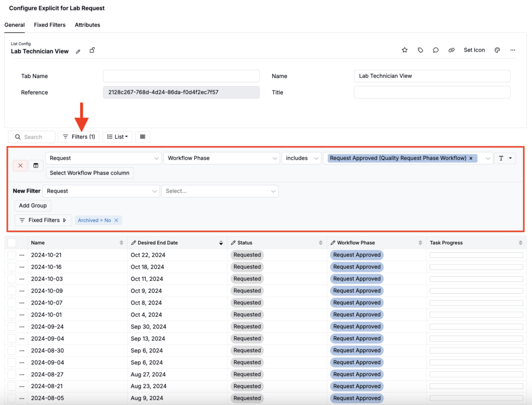The width and height of the screenshot is (532, 405).
Task: Click the unlock icon beside view name
Action: (92, 50)
